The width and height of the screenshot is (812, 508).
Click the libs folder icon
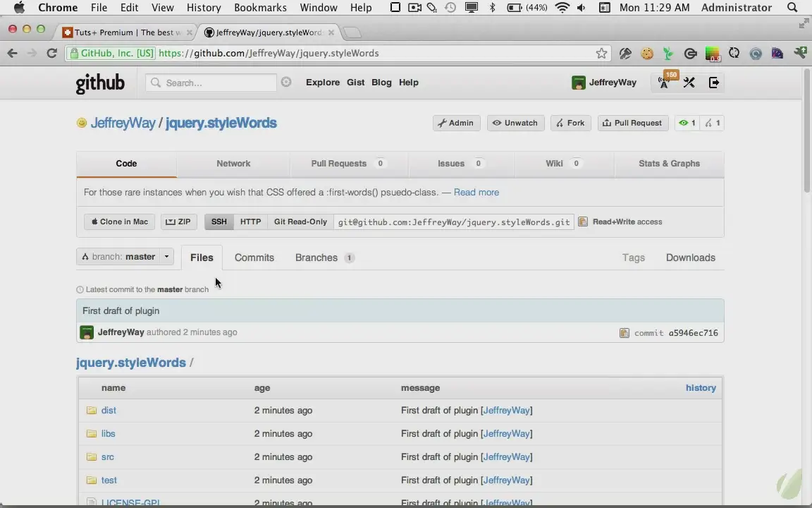click(x=92, y=433)
